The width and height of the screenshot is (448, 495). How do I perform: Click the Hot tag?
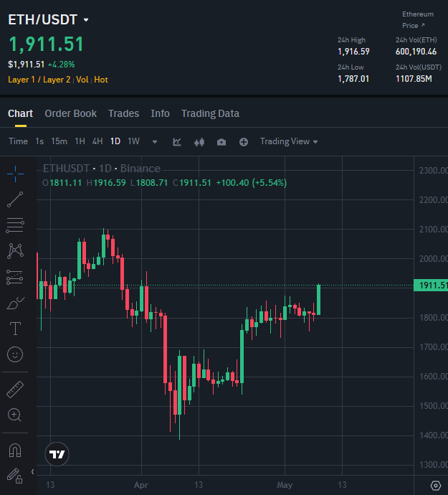(x=101, y=80)
